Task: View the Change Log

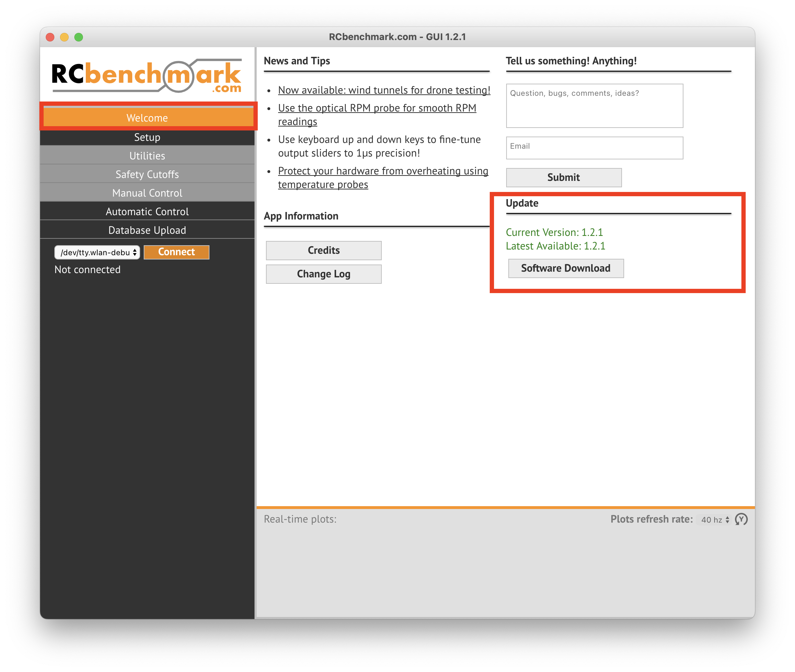Action: pos(324,274)
